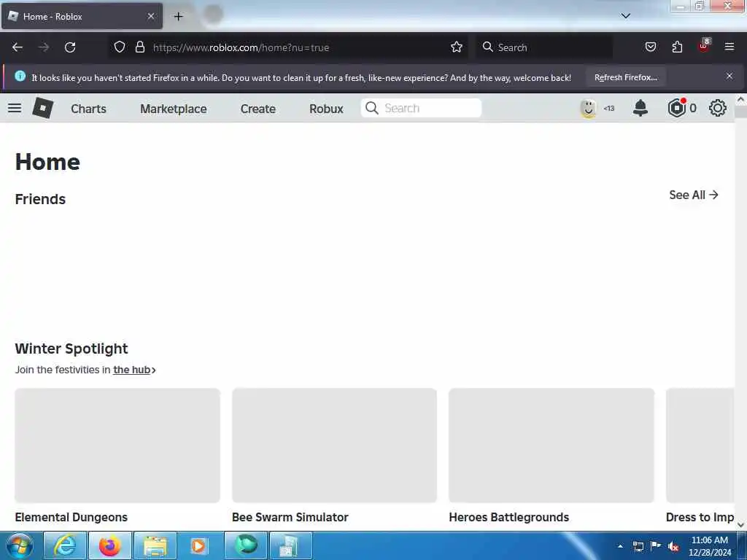Click the Bee Swarm Simulator thumbnail
This screenshot has width=747, height=560.
pyautogui.click(x=334, y=446)
